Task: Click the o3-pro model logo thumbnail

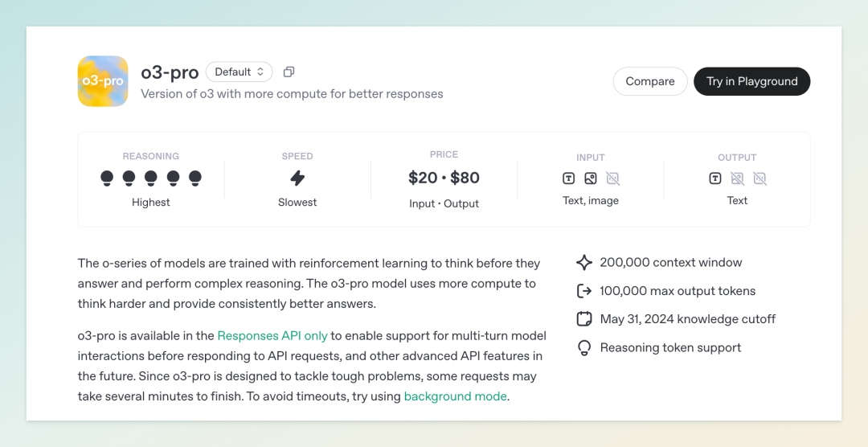Action: [x=103, y=81]
